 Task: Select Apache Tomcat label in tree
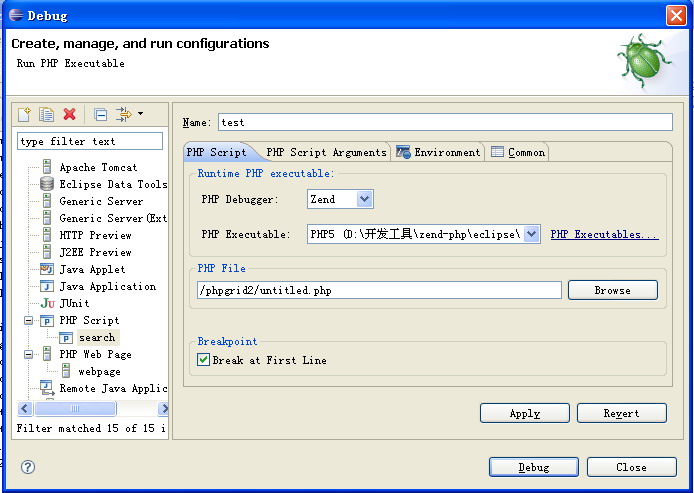pos(98,167)
